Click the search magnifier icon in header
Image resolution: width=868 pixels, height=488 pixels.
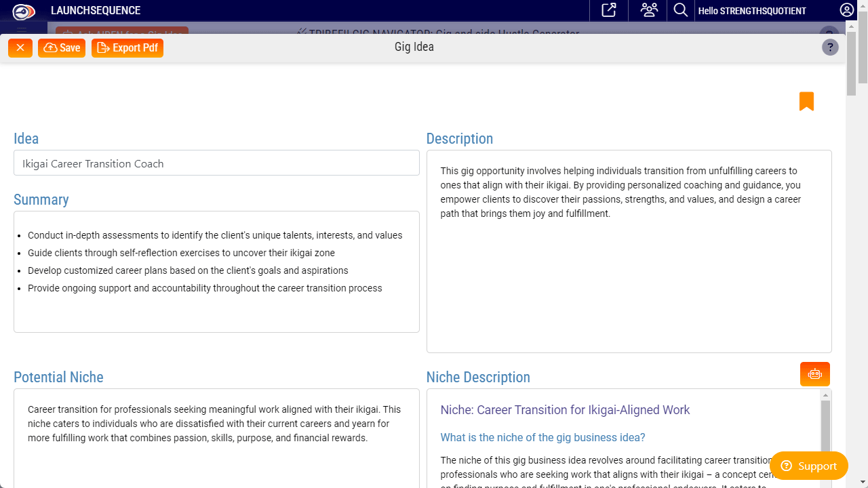point(681,10)
